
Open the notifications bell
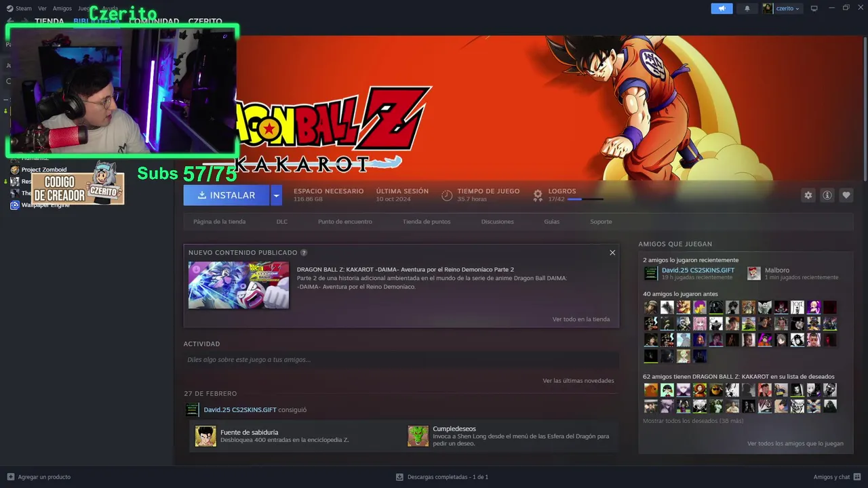(x=747, y=8)
